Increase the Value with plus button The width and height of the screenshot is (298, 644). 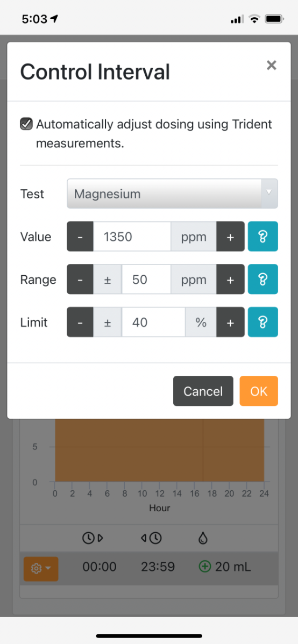230,237
